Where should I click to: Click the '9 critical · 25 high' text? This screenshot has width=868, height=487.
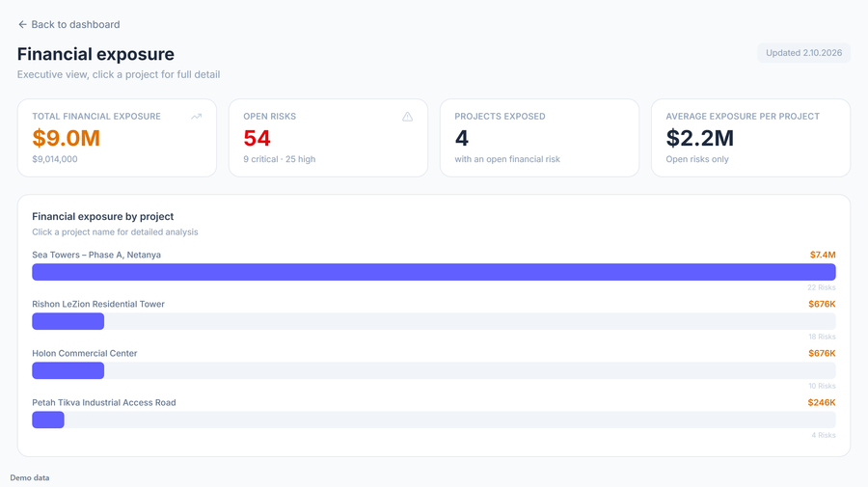point(280,159)
